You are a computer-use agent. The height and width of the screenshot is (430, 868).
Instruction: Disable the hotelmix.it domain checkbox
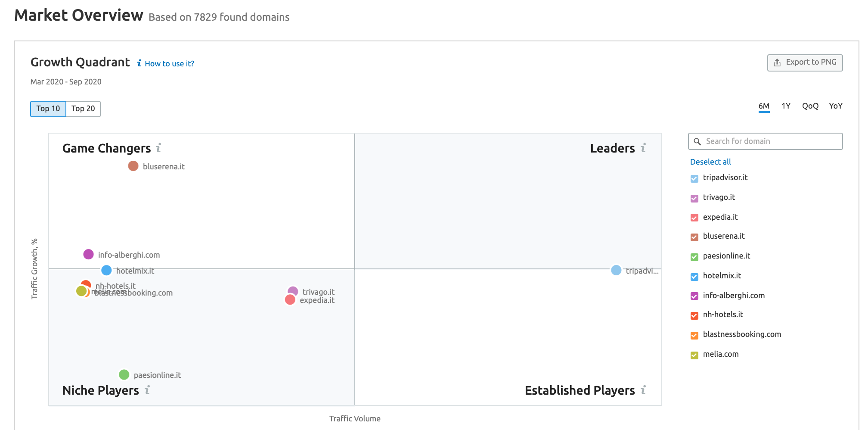(694, 277)
